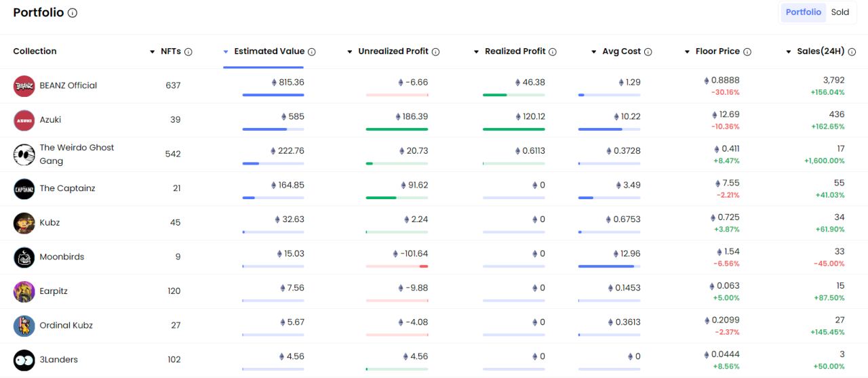Show Estimated Value info tooltip icon
Image resolution: width=868 pixels, height=378 pixels.
tap(312, 52)
